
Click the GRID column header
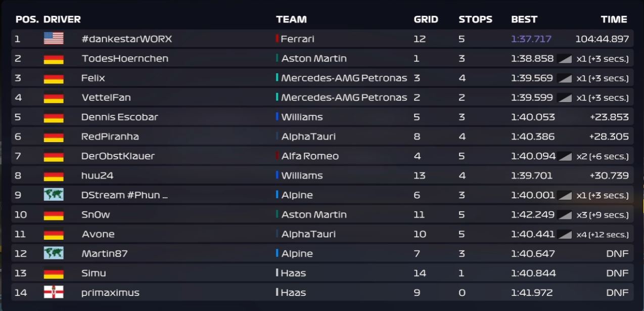(426, 20)
